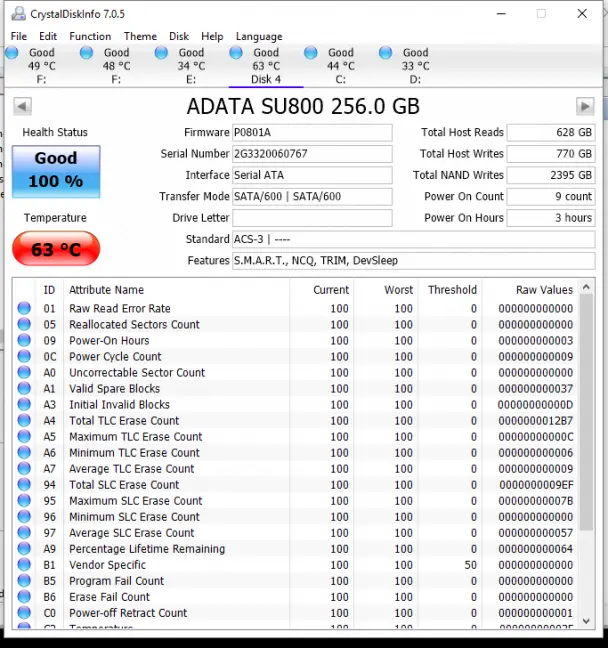
Task: Click the Current column header
Action: click(x=322, y=290)
